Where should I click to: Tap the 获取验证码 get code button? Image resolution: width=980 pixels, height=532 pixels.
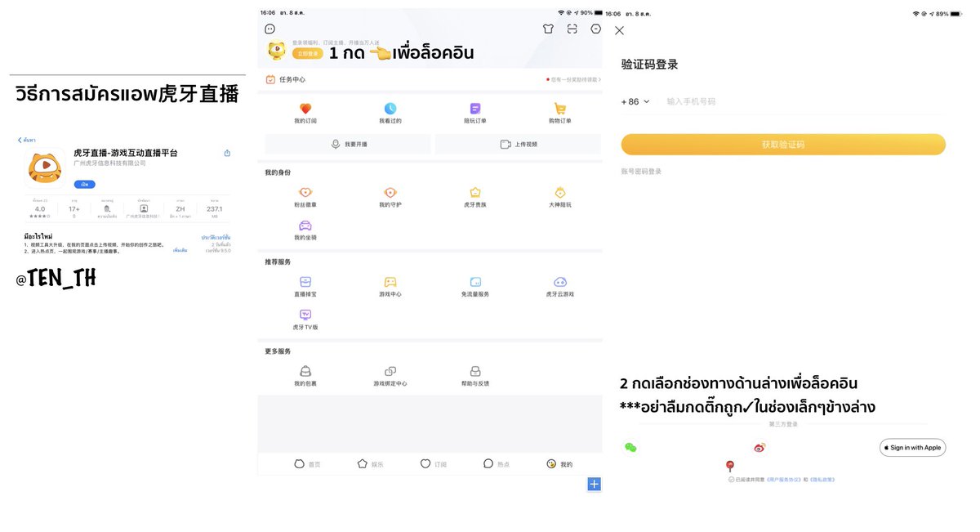tap(783, 145)
